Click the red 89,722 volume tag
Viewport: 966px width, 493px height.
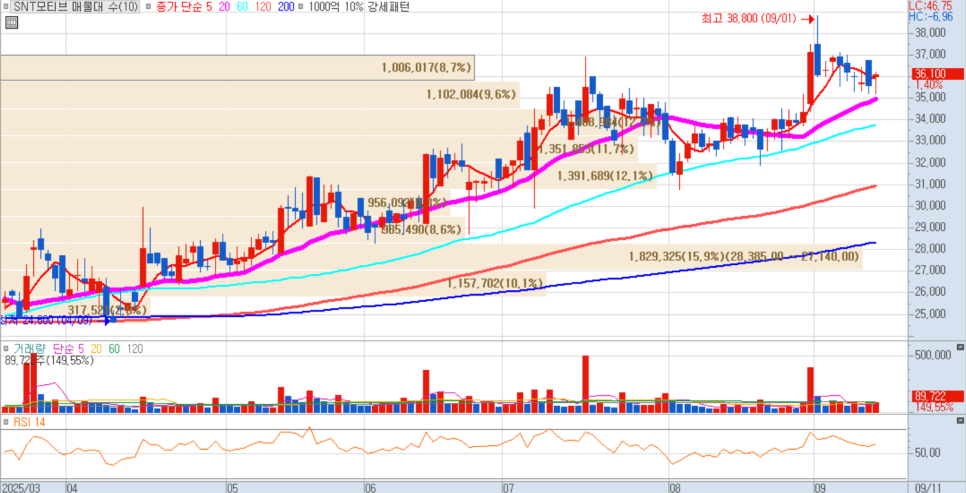coord(938,397)
